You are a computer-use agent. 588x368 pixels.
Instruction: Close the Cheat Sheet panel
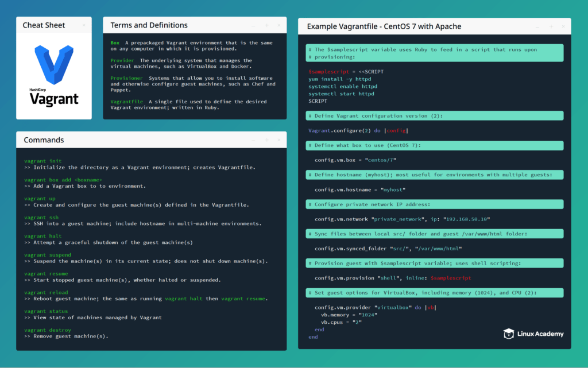(x=84, y=25)
